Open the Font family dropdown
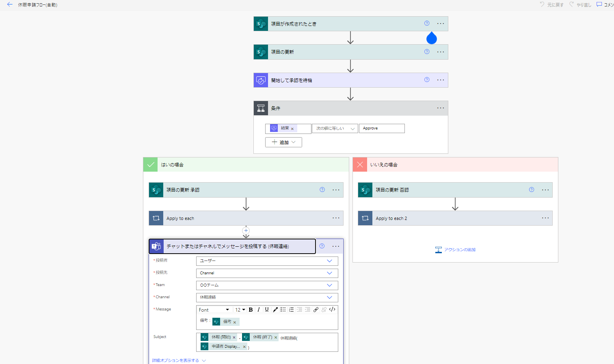The width and height of the screenshot is (614, 364). point(214,310)
